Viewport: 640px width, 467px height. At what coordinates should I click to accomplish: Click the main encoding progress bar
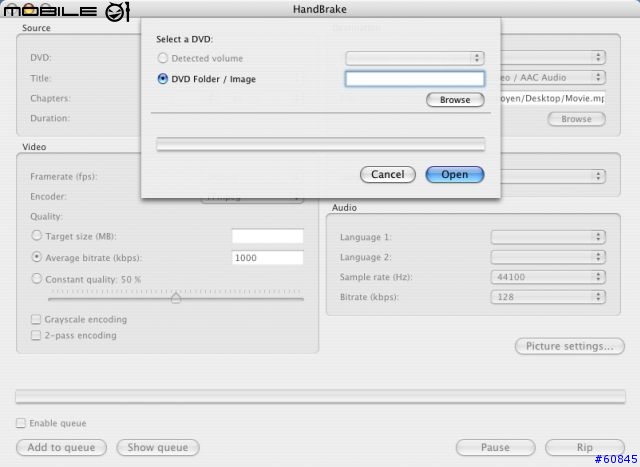click(x=320, y=396)
